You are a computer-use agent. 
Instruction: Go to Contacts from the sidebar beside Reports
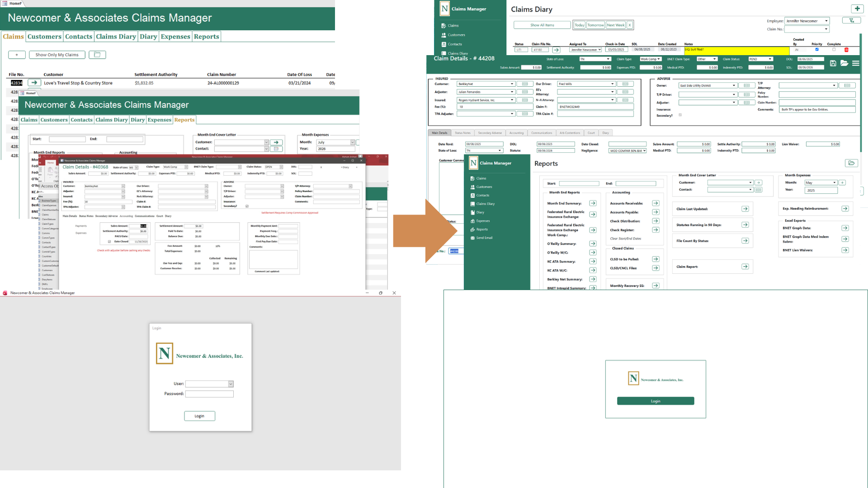[483, 196]
